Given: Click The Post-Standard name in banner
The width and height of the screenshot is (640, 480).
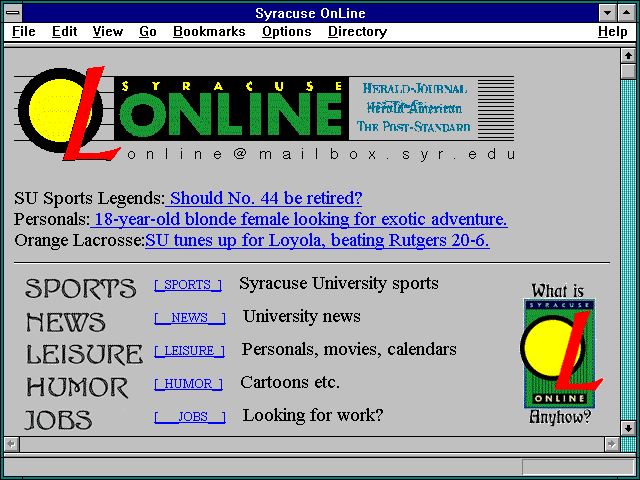Looking at the screenshot, I should coord(413,127).
